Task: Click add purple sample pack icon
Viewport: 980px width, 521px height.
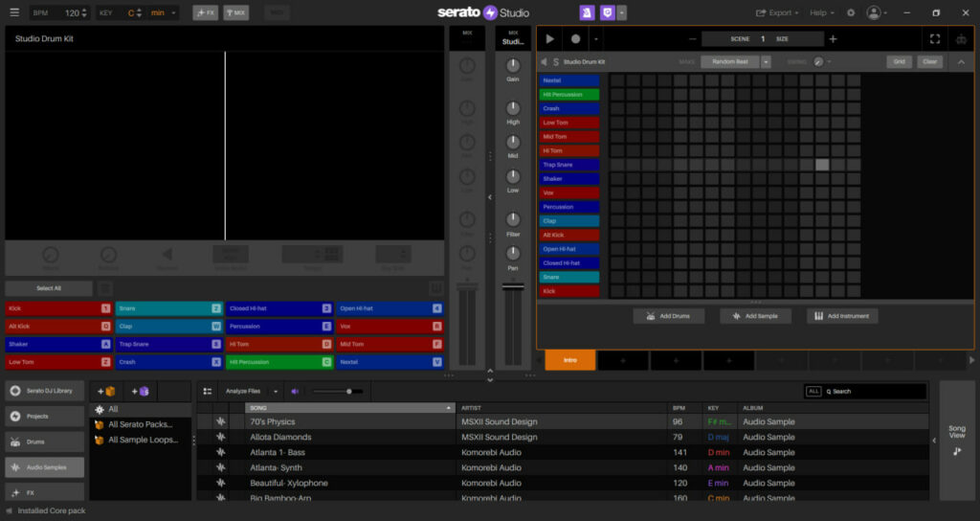Action: point(140,392)
